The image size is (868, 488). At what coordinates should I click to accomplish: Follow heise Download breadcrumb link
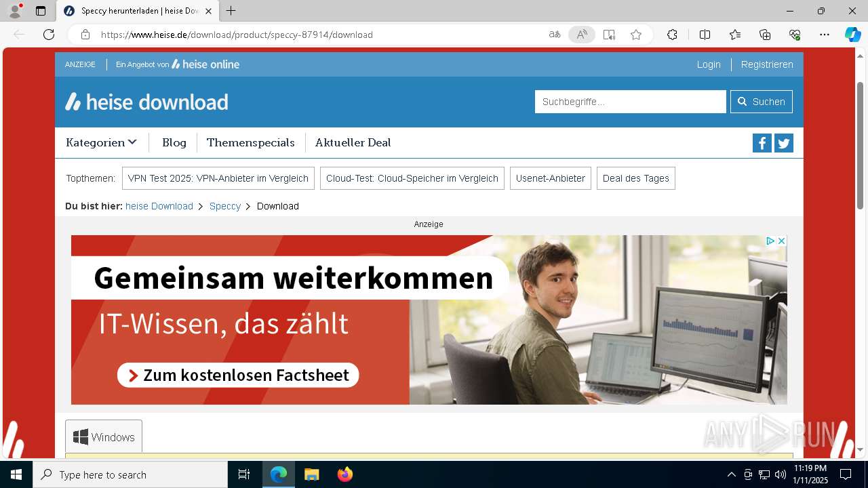(x=159, y=206)
